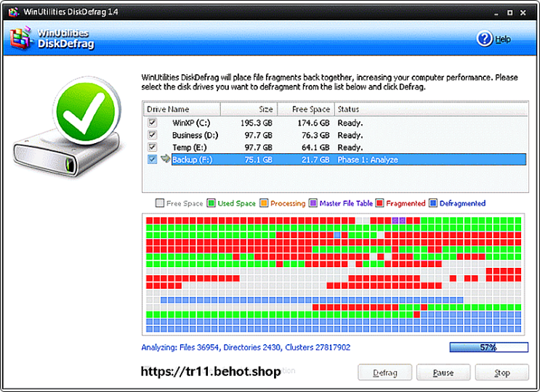The image size is (540, 392).
Task: Stop the operation with the Stop button
Action: 501,372
